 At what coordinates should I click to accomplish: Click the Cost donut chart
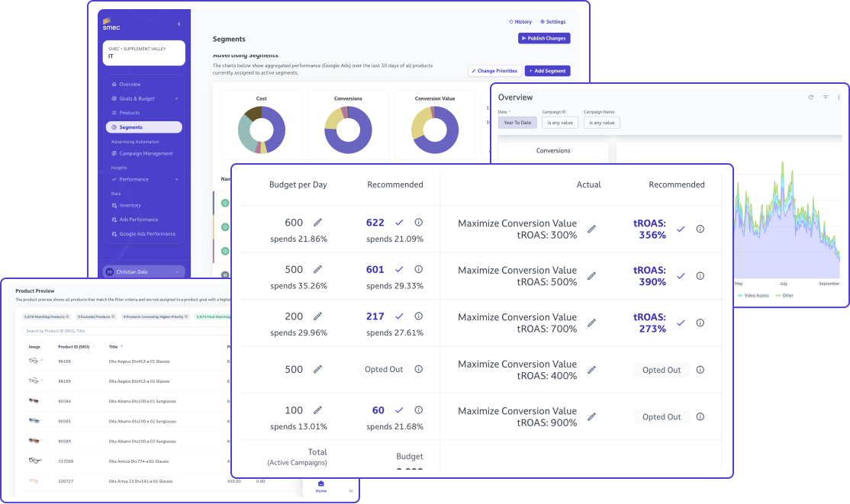tap(261, 130)
